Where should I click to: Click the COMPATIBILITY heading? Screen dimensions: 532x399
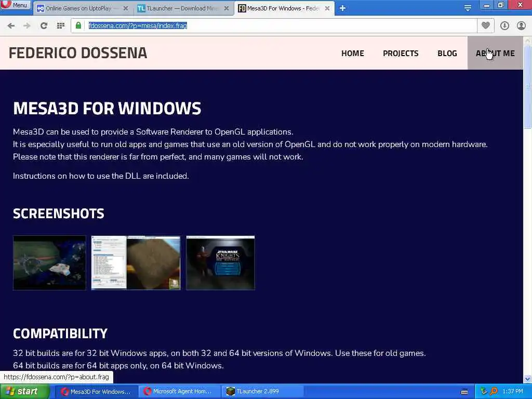tap(60, 333)
